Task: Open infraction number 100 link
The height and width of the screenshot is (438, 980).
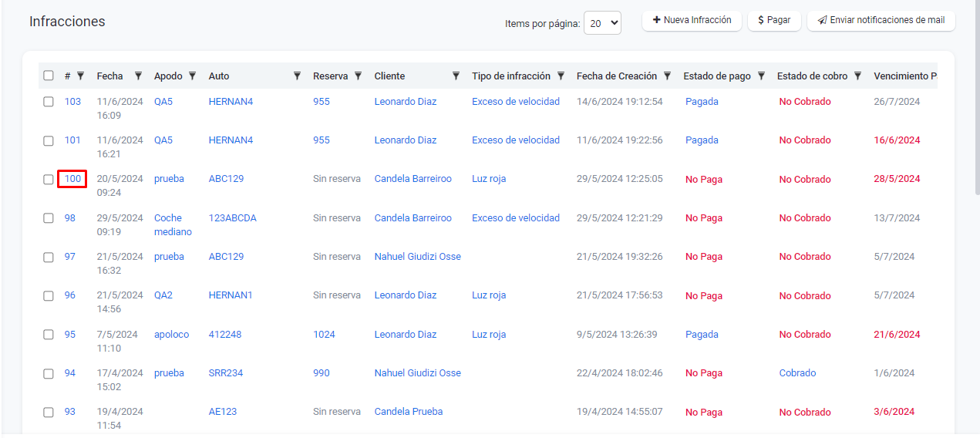Action: (72, 179)
